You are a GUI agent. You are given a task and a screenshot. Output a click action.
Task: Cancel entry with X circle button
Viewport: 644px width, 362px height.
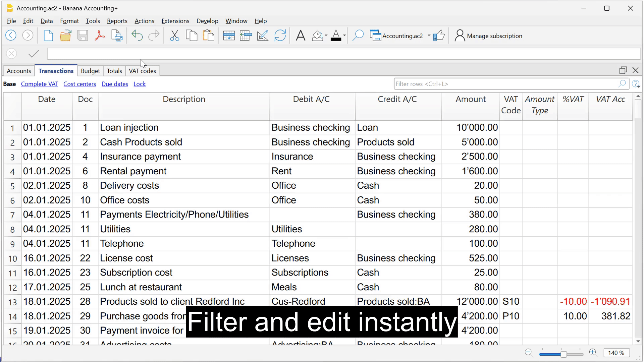(x=11, y=54)
